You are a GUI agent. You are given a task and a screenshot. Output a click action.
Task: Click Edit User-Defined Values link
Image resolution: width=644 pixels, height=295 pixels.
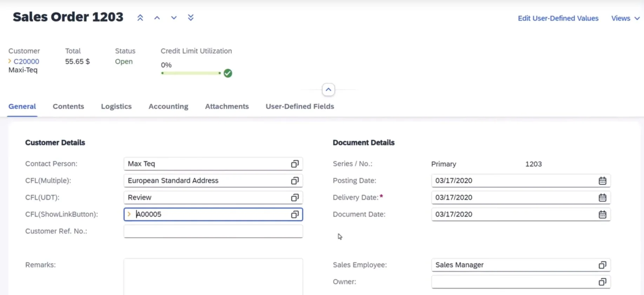coord(558,18)
